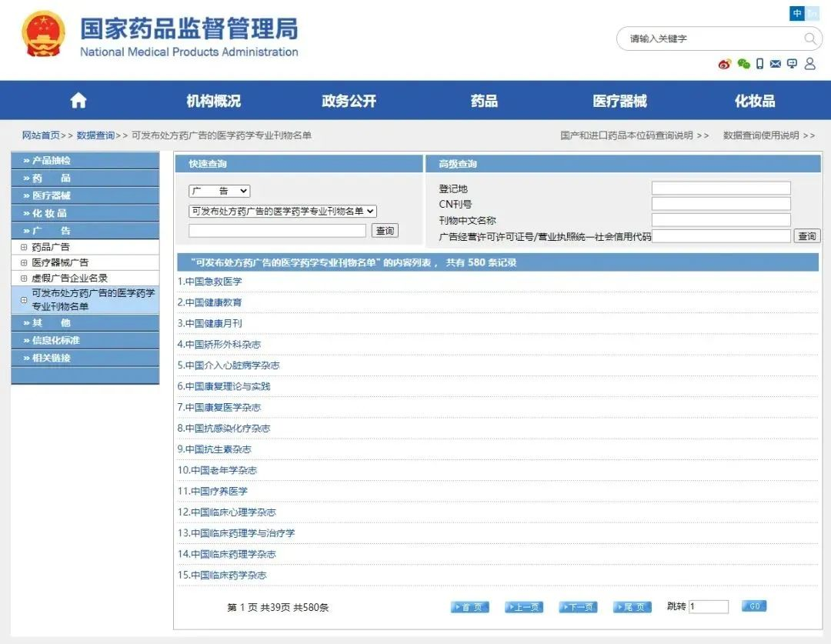Open the WeChat icon in header
The height and width of the screenshot is (644, 831).
(x=743, y=64)
